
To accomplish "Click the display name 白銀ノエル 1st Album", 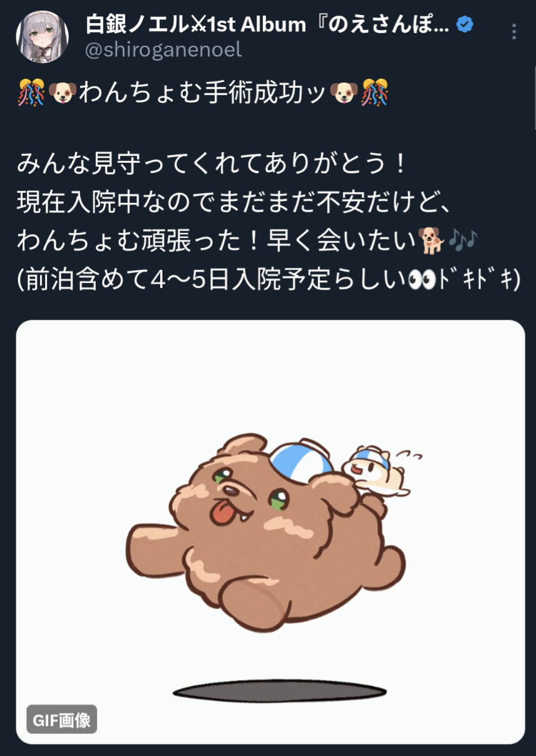I will (x=267, y=25).
